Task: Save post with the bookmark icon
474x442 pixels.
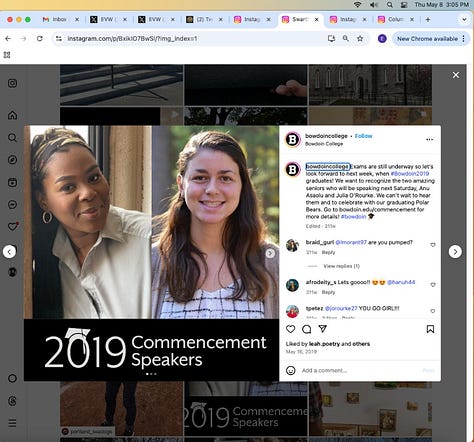Action: coord(430,329)
